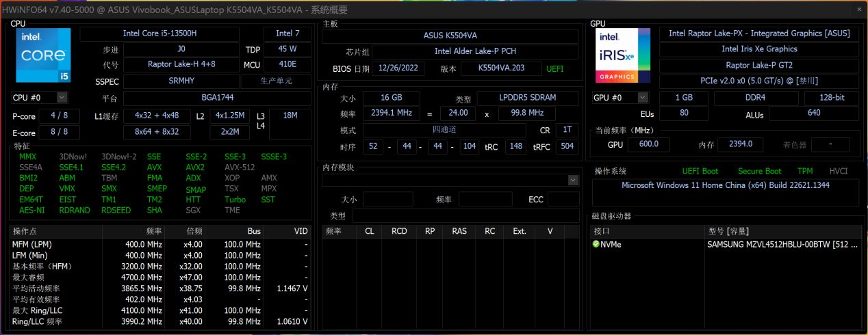Click the Intel Core i5 logo
The height and width of the screenshot is (335, 868).
click(x=42, y=56)
